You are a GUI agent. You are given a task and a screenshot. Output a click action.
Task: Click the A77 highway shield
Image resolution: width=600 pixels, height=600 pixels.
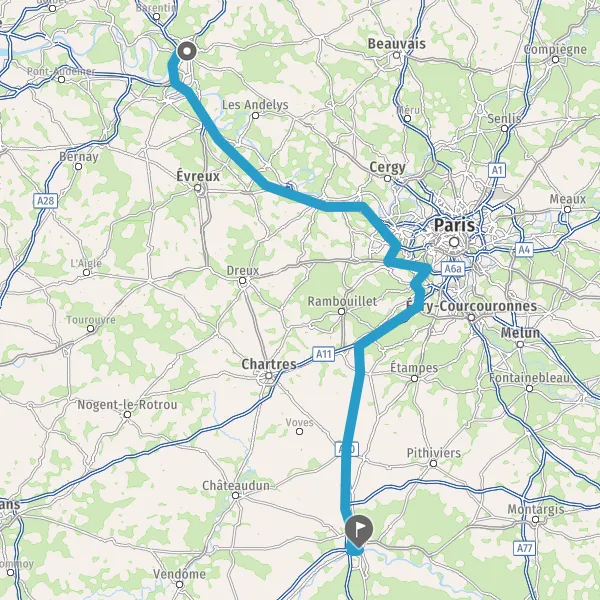click(524, 548)
